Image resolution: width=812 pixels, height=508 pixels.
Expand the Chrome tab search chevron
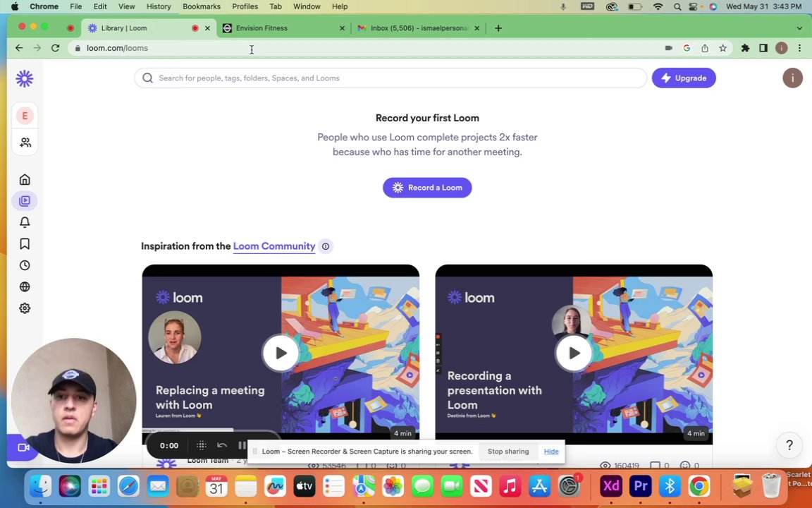799,28
